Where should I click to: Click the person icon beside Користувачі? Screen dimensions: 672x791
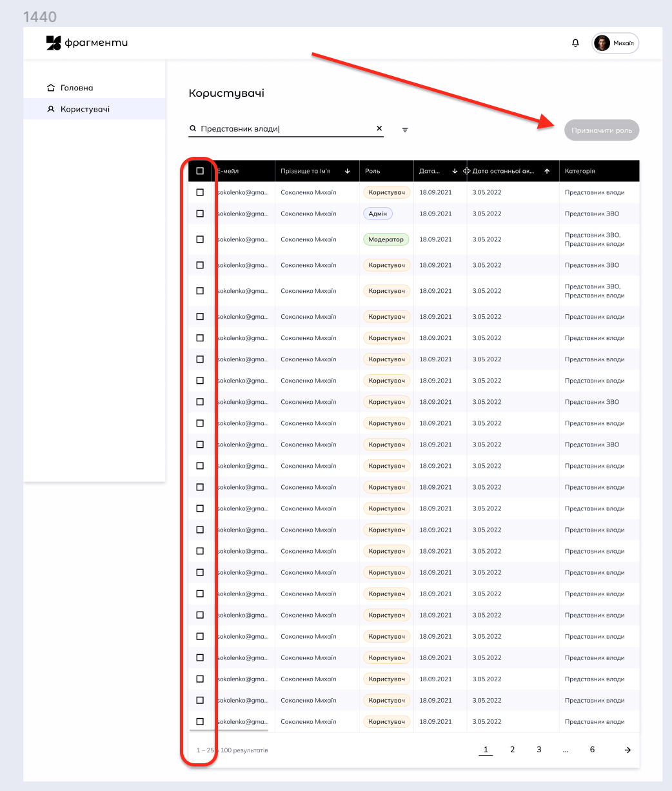coord(51,109)
